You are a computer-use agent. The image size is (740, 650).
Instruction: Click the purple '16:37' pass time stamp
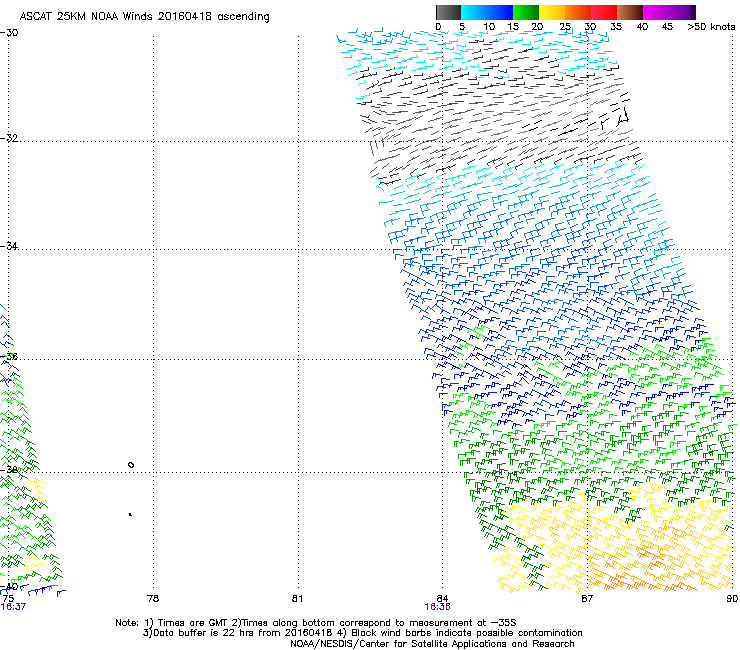(13, 607)
